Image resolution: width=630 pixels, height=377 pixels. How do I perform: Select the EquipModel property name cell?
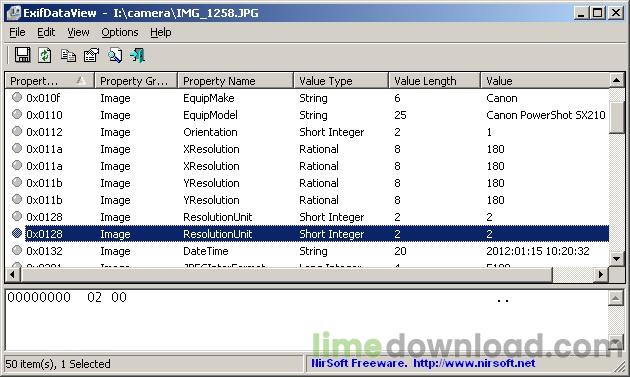click(210, 115)
